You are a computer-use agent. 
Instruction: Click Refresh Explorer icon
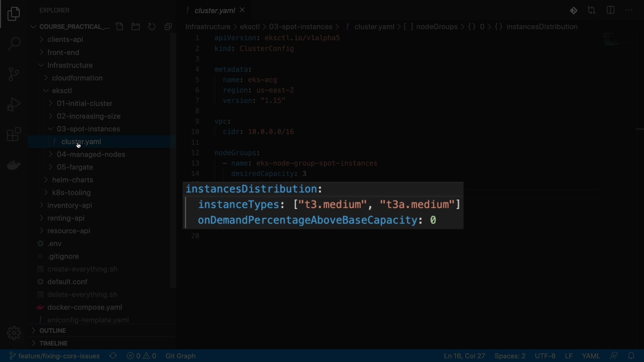click(x=152, y=26)
